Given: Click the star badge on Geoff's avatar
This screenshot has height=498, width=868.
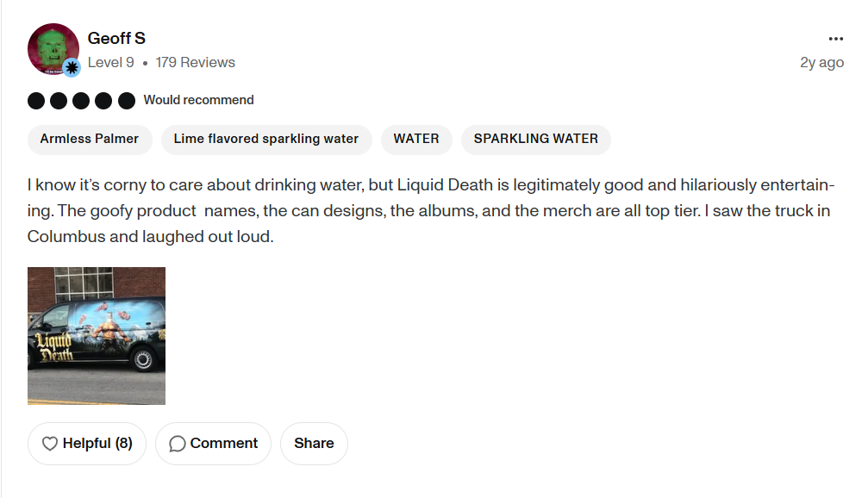Looking at the screenshot, I should pyautogui.click(x=72, y=66).
